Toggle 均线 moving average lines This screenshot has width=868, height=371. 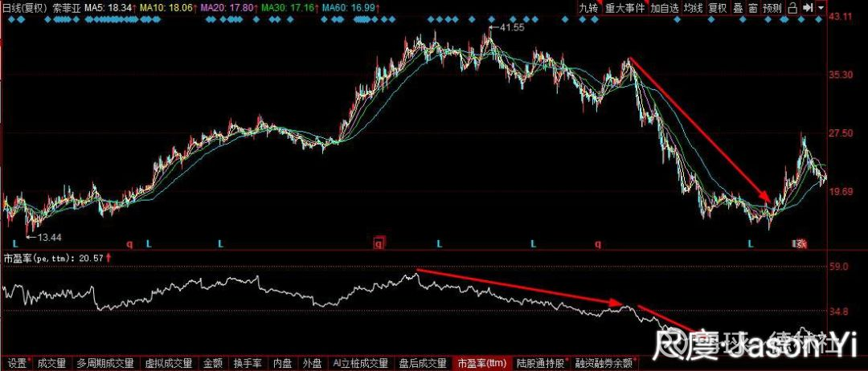(693, 8)
